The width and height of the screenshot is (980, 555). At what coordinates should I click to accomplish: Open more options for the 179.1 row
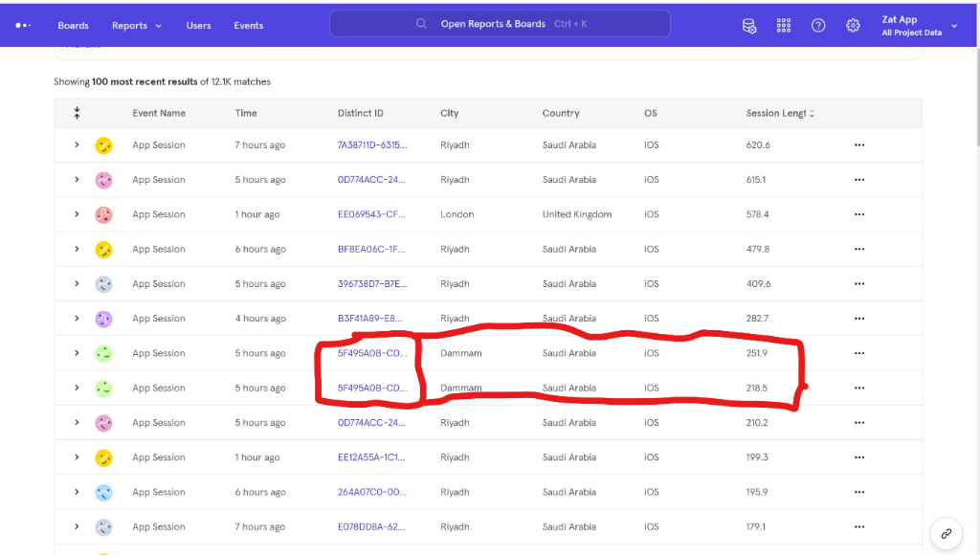click(x=859, y=527)
